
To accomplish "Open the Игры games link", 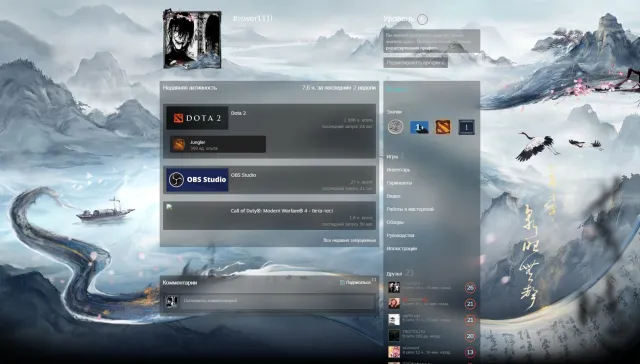I will pyautogui.click(x=392, y=157).
